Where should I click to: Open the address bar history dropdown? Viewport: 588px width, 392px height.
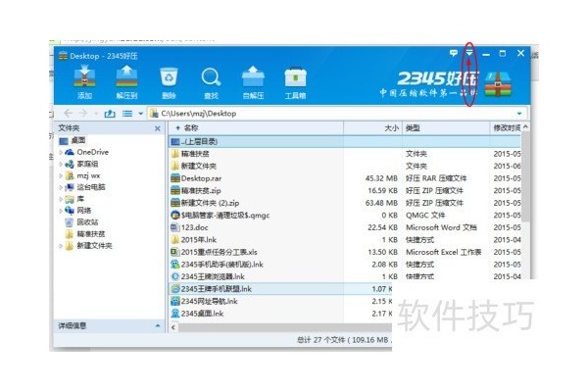519,114
